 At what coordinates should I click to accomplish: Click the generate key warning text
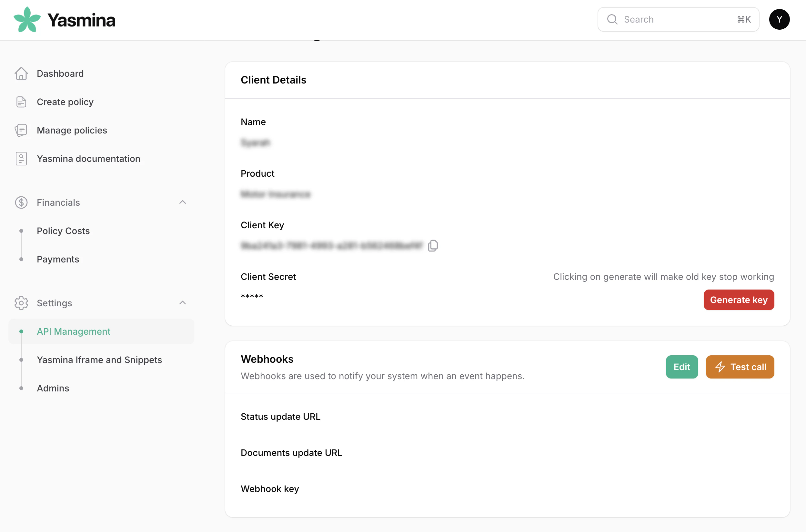(x=663, y=277)
